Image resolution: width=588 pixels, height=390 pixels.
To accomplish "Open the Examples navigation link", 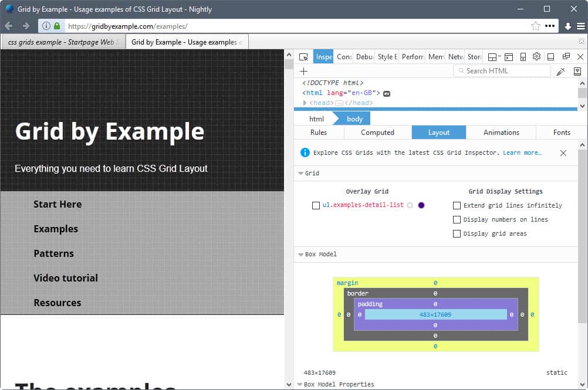I will pyautogui.click(x=56, y=229).
